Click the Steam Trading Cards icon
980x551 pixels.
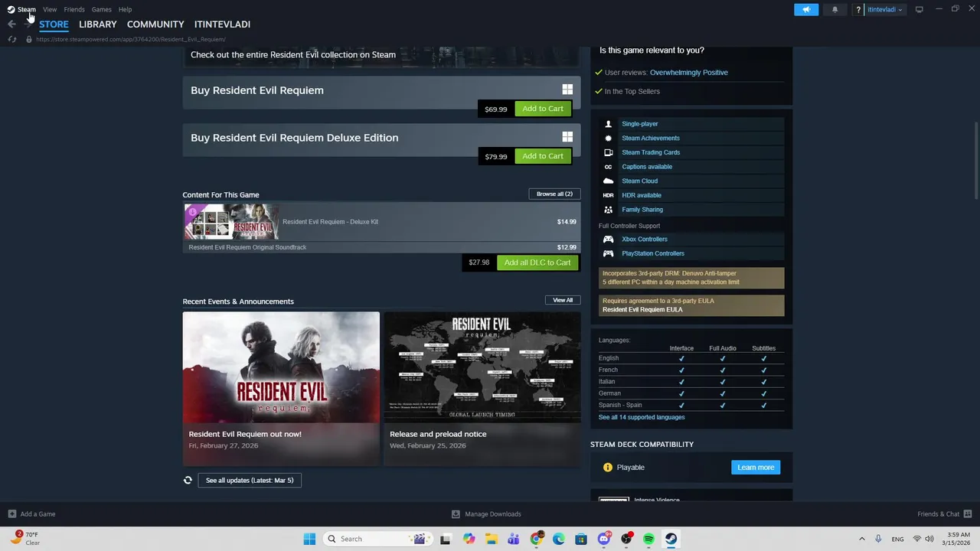(608, 152)
